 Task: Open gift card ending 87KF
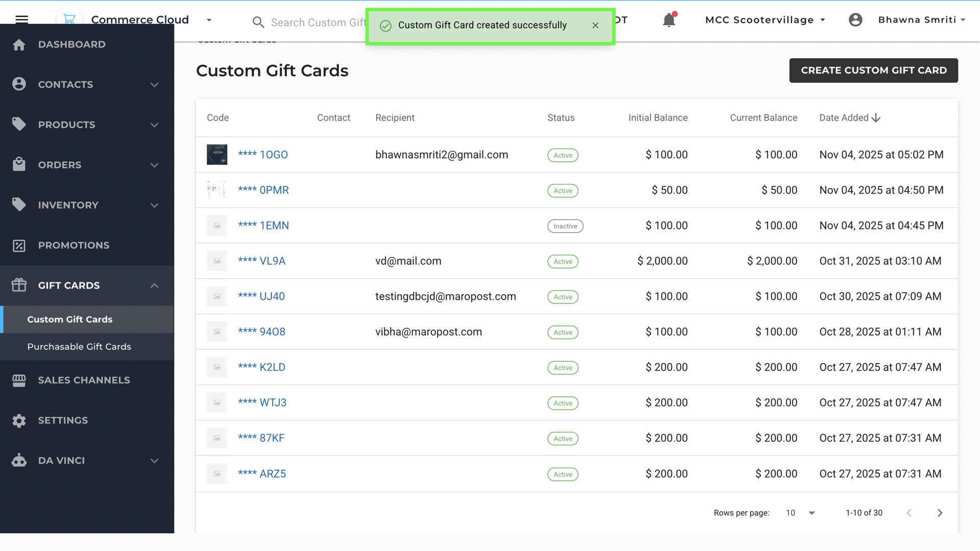click(x=261, y=438)
